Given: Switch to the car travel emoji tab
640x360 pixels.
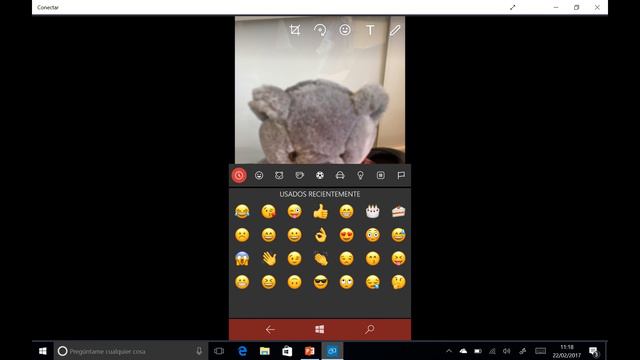Looking at the screenshot, I should click(340, 176).
